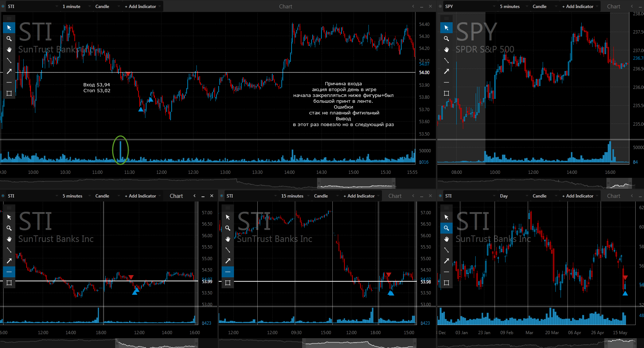Select pointer tool in STI 15 minutes chart
The image size is (644, 348).
pos(228,217)
